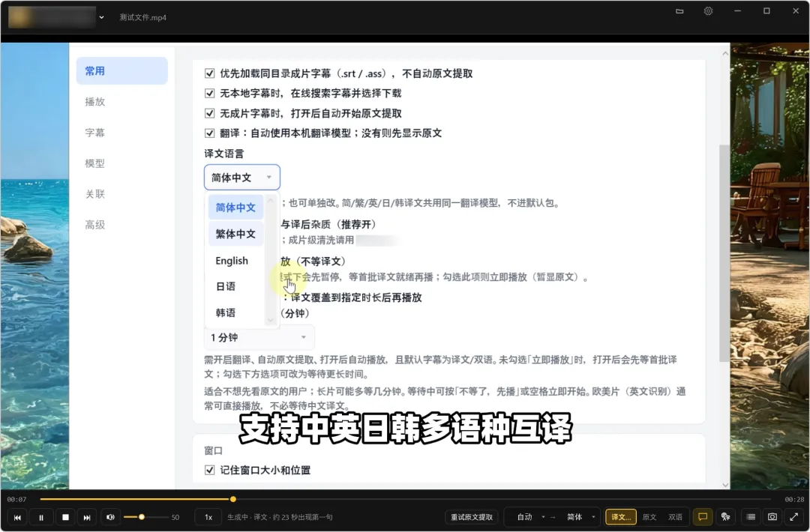
Task: Click the 00:07 elapsed time label
Action: [17, 499]
